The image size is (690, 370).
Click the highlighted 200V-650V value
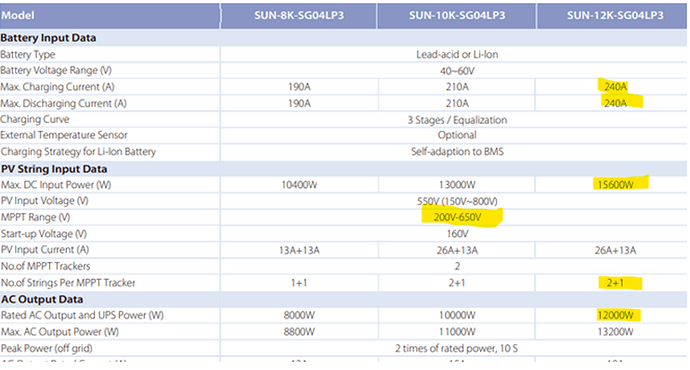point(457,217)
